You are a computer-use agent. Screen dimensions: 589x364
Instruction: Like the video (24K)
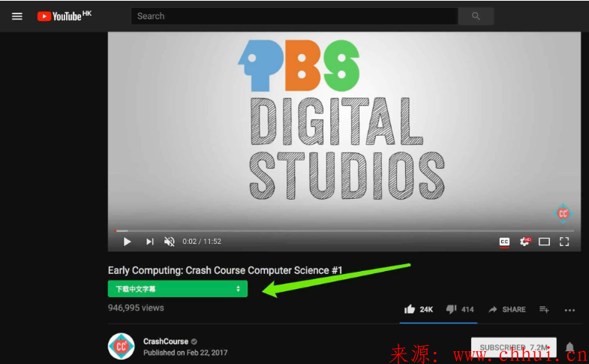coord(419,309)
